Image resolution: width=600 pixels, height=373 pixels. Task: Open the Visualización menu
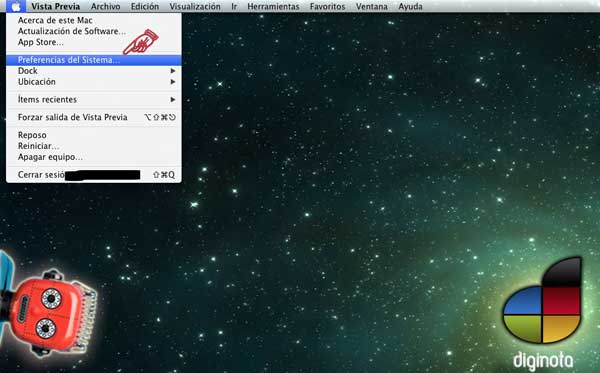click(x=195, y=7)
